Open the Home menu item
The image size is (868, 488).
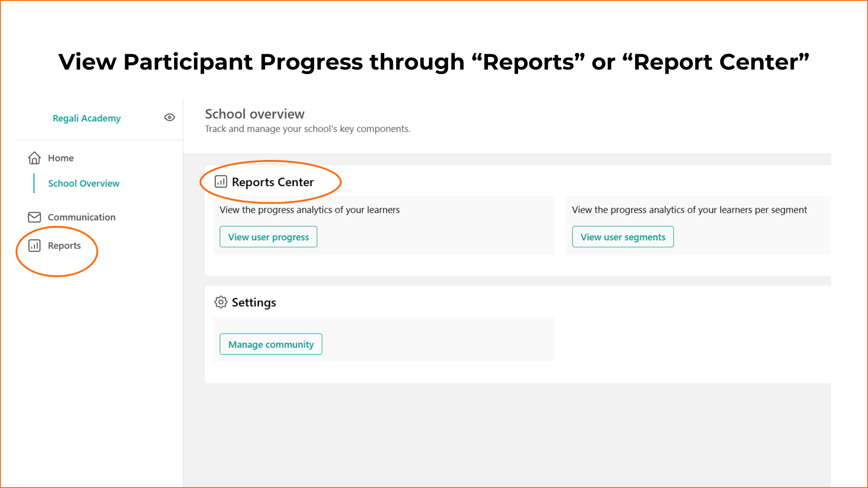tap(61, 158)
